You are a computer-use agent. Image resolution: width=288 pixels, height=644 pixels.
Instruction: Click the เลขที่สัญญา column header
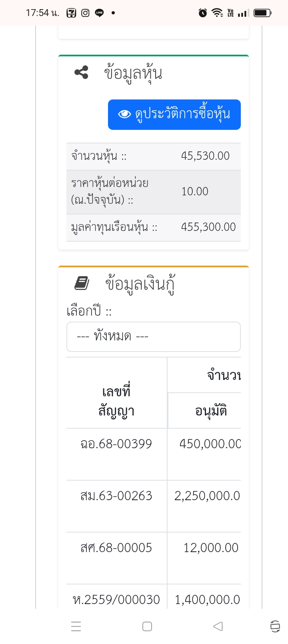pos(116,401)
